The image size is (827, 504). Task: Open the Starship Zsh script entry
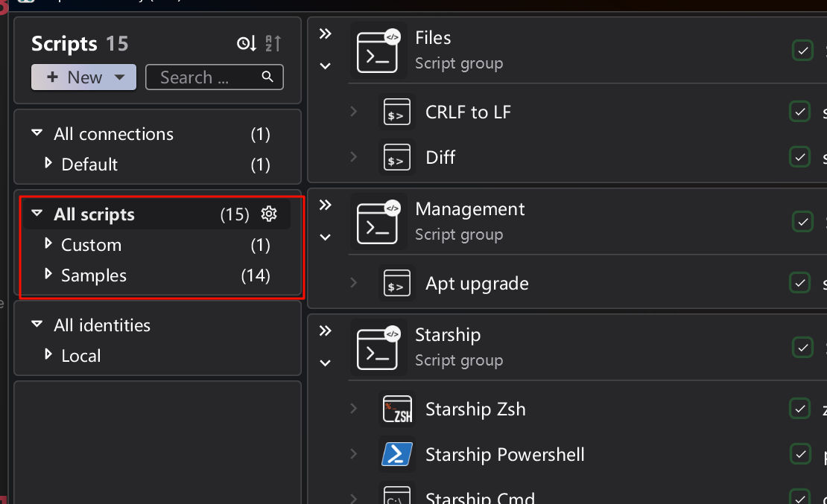pos(475,409)
